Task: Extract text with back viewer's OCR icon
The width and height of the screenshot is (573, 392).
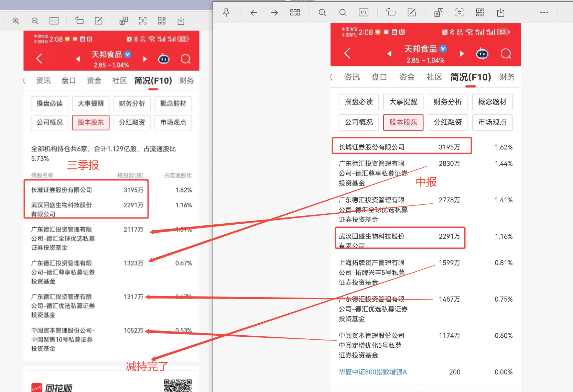Action: 143,21
